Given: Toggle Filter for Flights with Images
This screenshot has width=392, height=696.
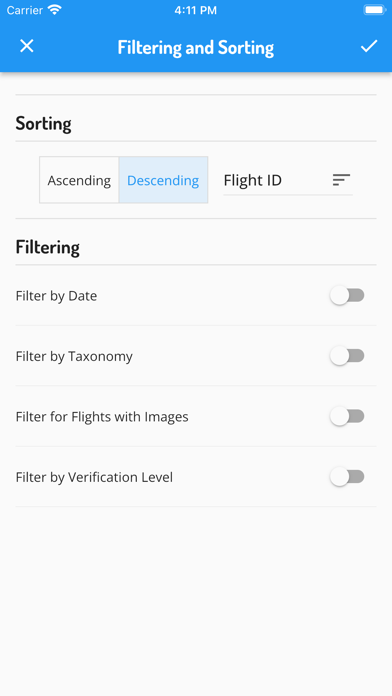Looking at the screenshot, I should [347, 416].
